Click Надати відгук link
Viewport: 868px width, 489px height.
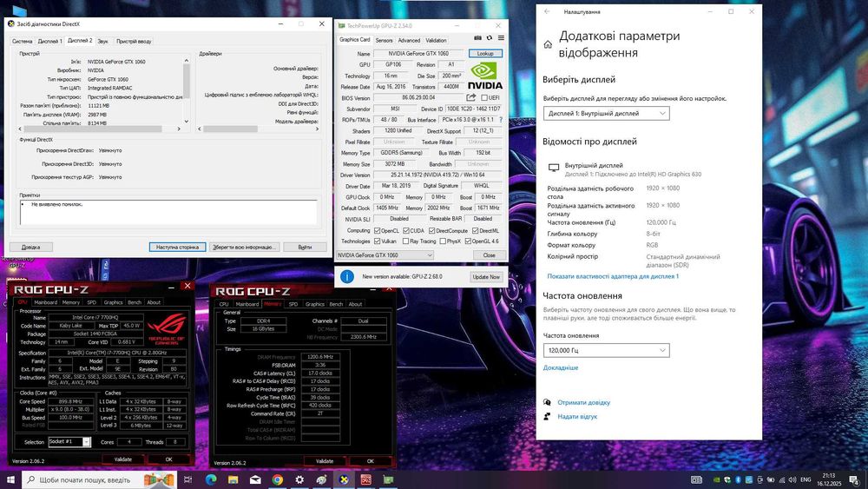point(577,416)
